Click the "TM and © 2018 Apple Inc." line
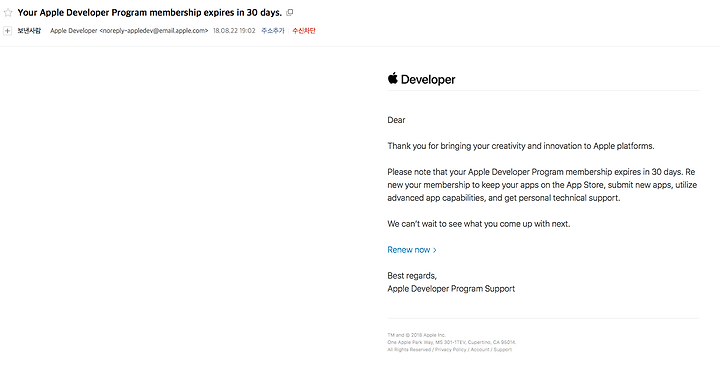Viewport: 720px width, 387px height. coord(416,335)
